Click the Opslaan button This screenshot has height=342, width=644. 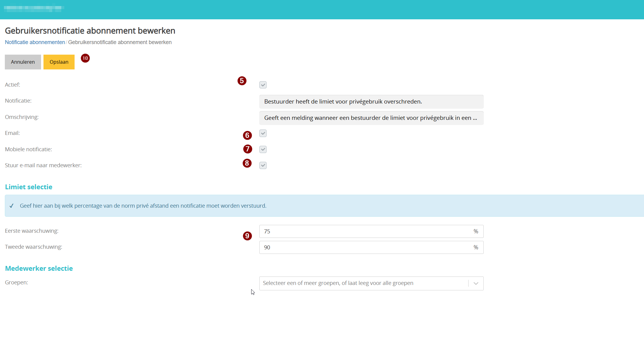pos(59,62)
